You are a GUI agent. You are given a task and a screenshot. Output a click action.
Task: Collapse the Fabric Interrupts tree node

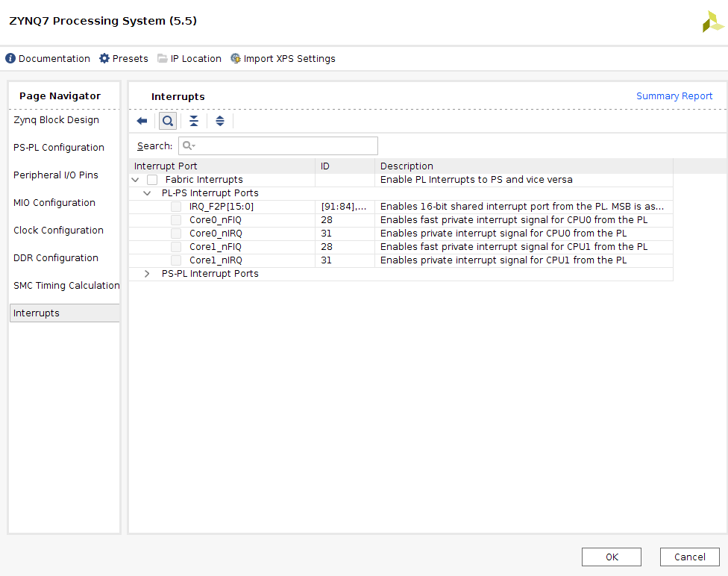(x=136, y=180)
